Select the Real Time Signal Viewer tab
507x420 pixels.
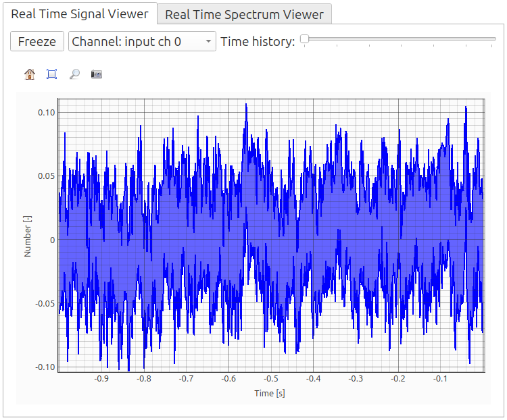80,14
